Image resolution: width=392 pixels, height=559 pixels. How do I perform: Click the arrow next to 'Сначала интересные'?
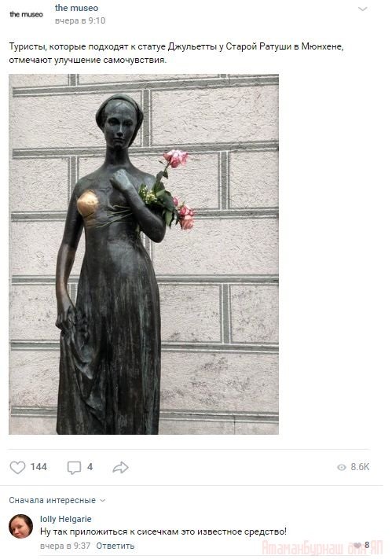103,501
